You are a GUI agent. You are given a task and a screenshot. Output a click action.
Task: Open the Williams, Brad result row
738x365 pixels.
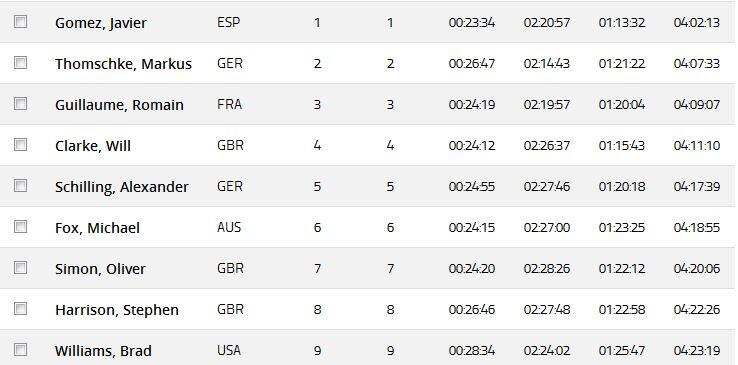[x=369, y=348]
